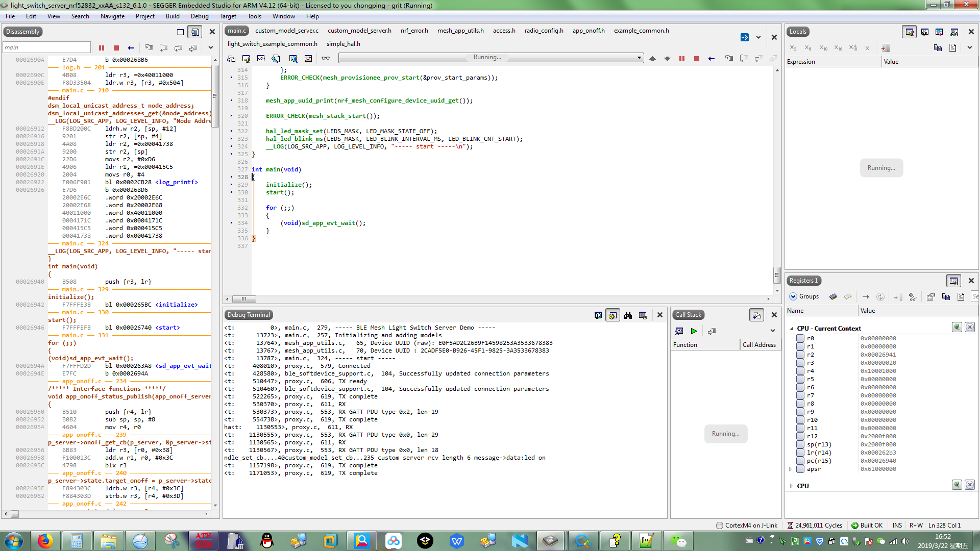
Task: Click the glasses icon in editor toolbar
Action: 326,58
